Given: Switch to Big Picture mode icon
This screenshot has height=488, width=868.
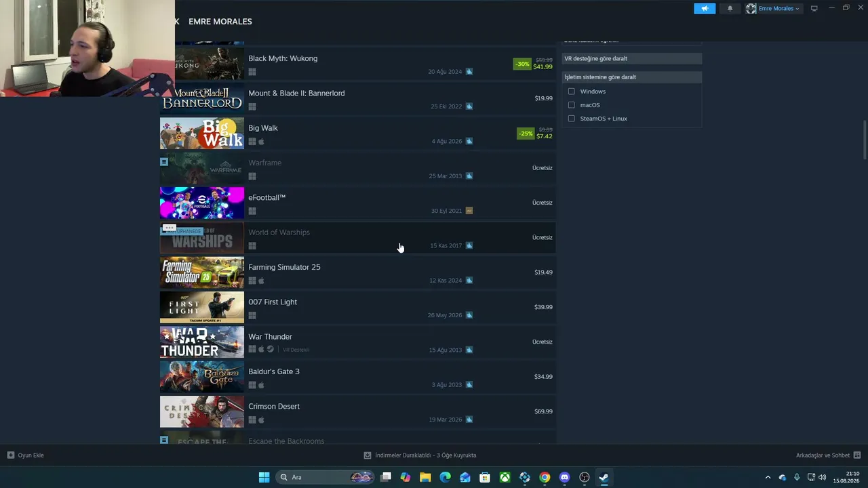Looking at the screenshot, I should point(814,8).
